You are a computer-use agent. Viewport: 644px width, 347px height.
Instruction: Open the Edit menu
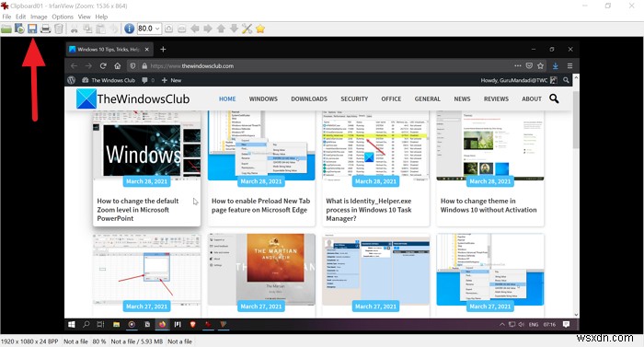point(20,17)
